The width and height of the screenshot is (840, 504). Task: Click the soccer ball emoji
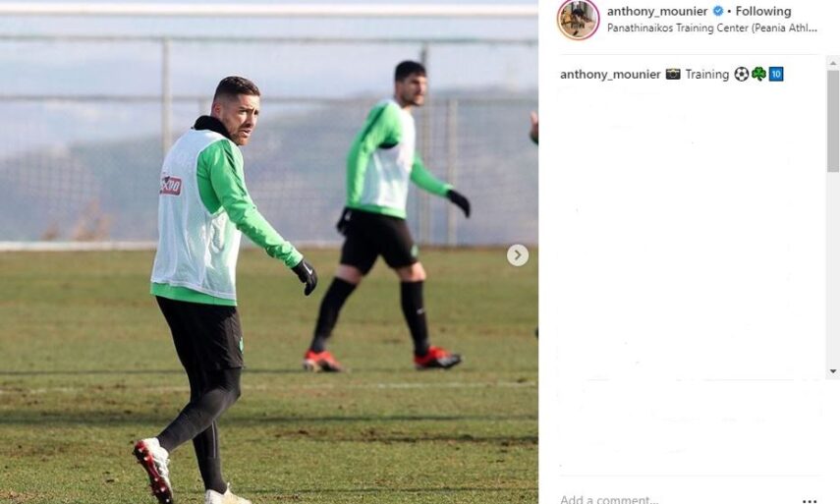742,74
